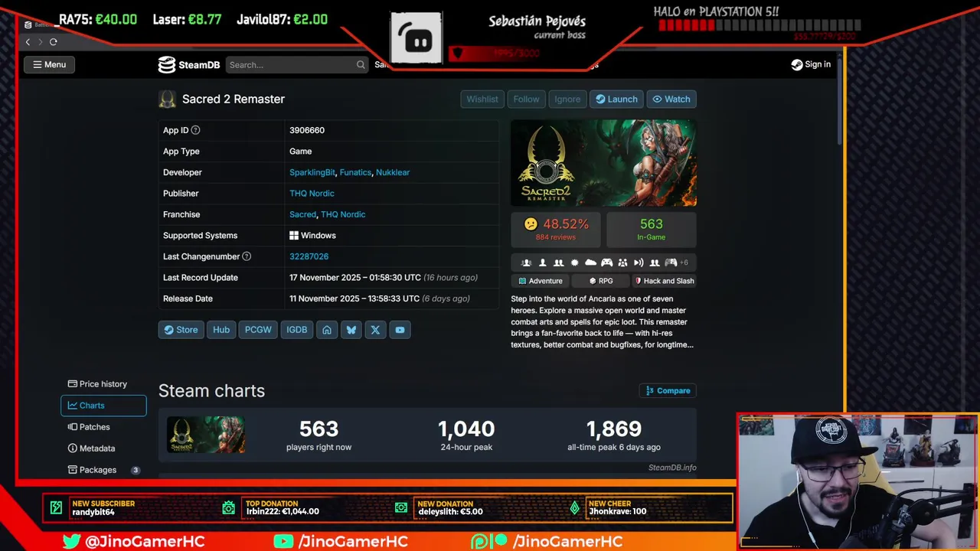Open the game homepage house icon
Viewport: 980px width, 551px height.
(327, 330)
